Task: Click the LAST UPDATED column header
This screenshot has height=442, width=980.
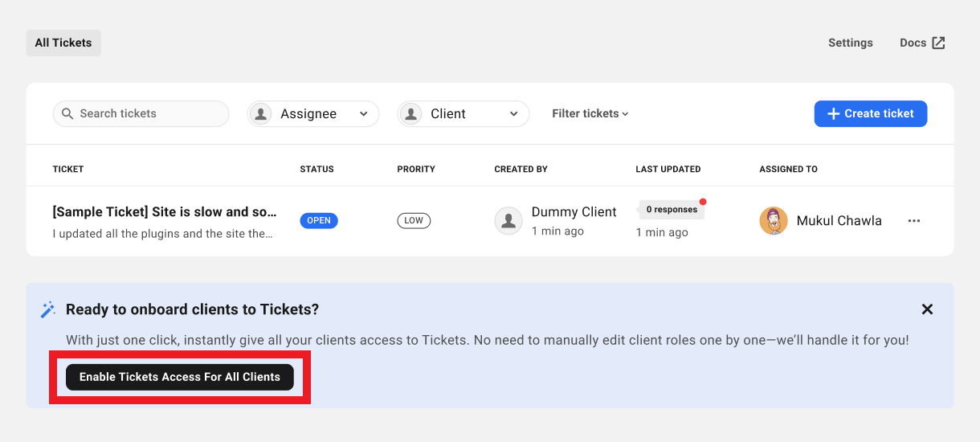Action: (x=668, y=169)
